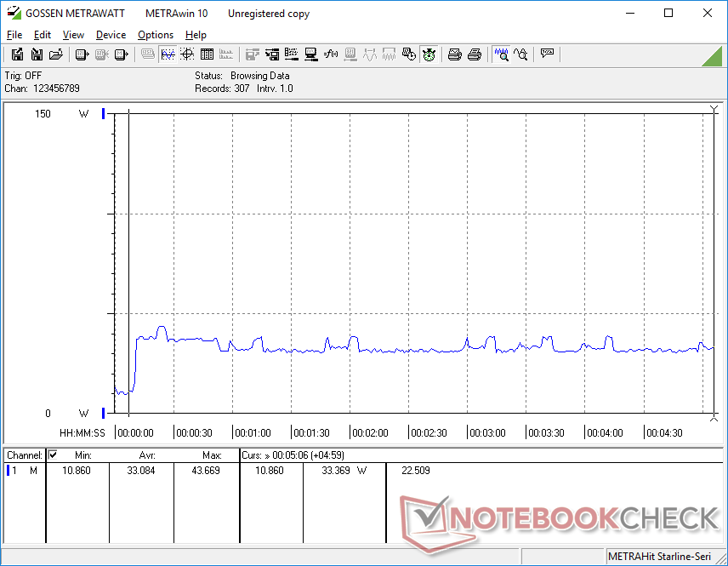Click the grayed-out single waveform trigger icon

[370, 54]
